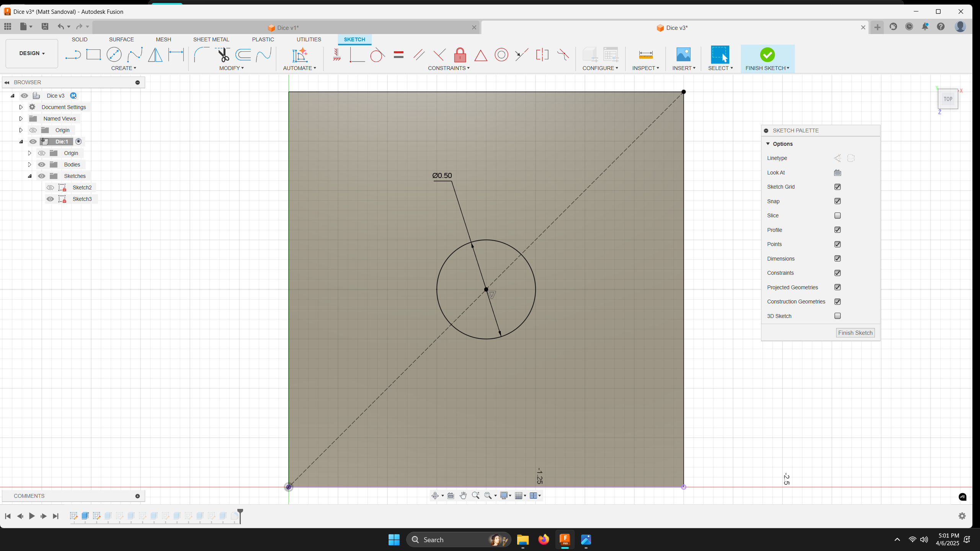The width and height of the screenshot is (980, 551).
Task: Select the Line sketch tool
Action: [x=73, y=55]
